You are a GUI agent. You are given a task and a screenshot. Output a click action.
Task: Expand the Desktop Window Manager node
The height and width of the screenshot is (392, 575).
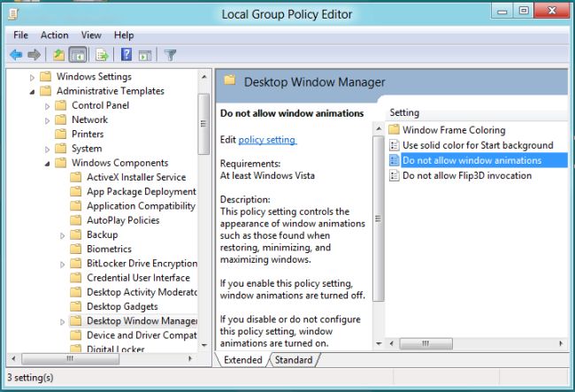[62, 322]
